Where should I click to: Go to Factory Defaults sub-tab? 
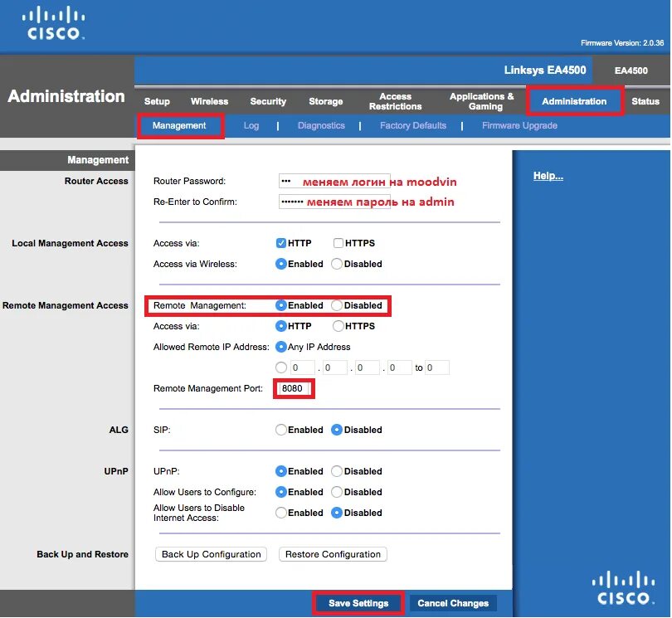[x=412, y=125]
